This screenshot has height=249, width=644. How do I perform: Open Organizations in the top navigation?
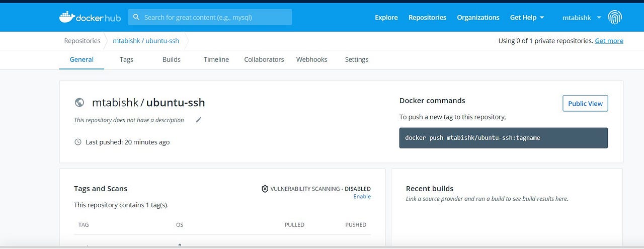pyautogui.click(x=478, y=17)
